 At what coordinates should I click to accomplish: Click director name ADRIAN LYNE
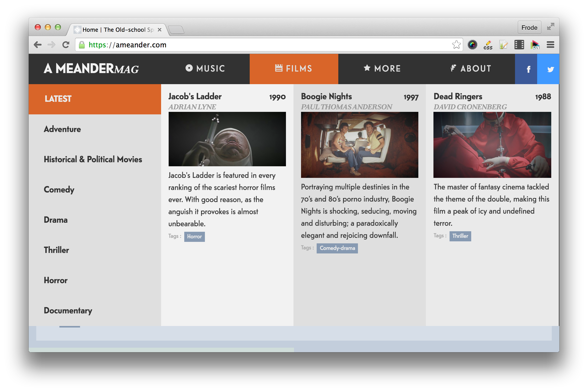click(192, 107)
